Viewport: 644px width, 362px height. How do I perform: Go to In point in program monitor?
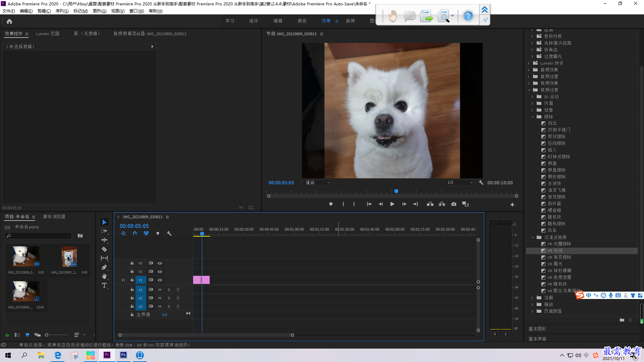369,204
